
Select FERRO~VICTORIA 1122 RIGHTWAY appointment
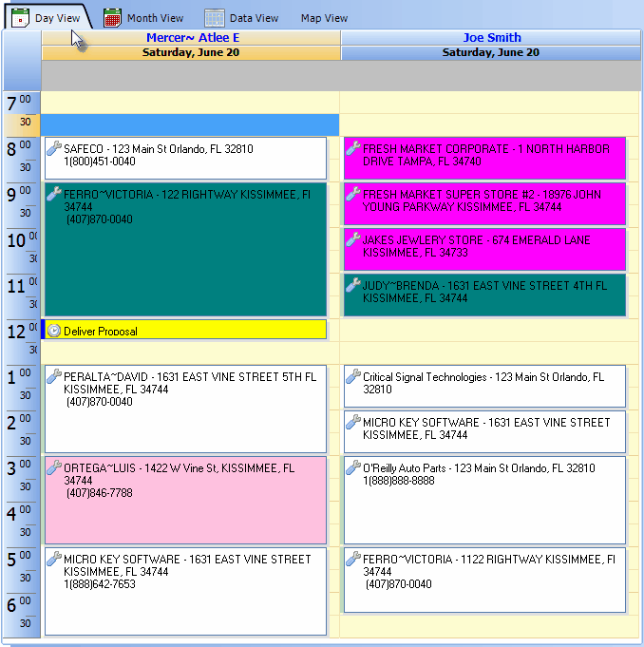(484, 580)
